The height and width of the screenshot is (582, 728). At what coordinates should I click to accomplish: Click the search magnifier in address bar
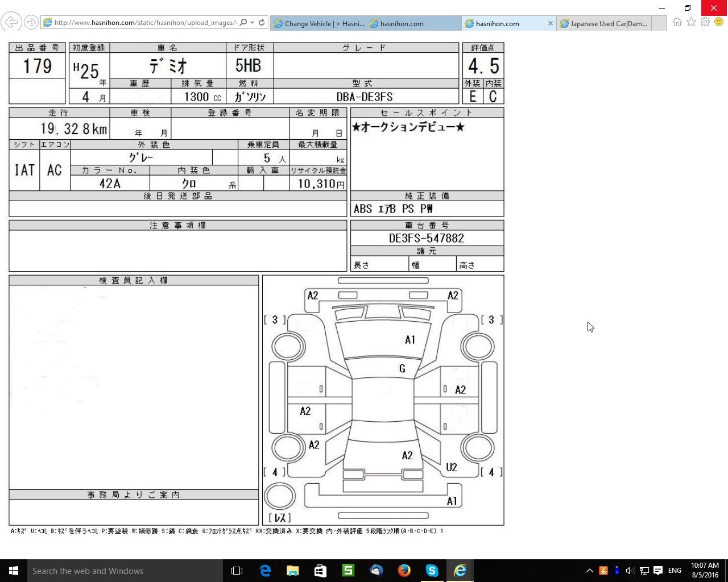point(243,23)
